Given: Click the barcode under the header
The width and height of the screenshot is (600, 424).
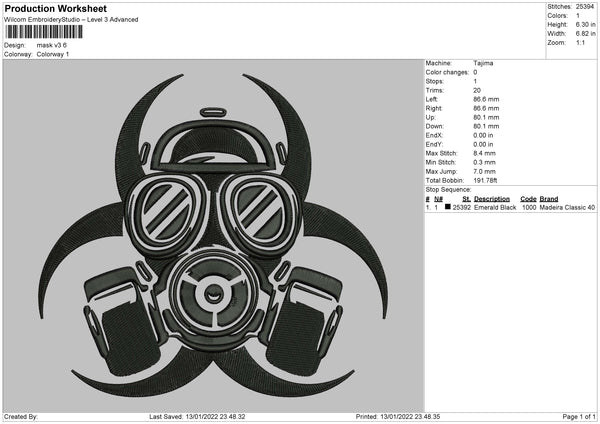Looking at the screenshot, I should point(44,32).
